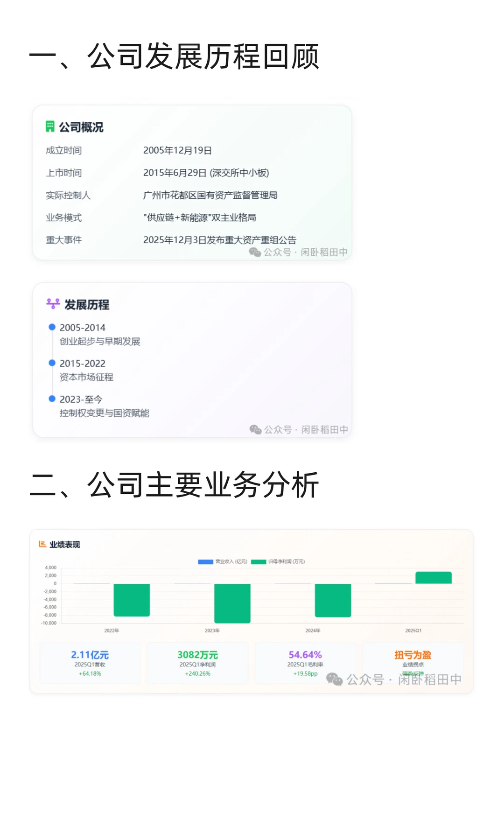Click the orange chart icon beside 业绩表现

(x=42, y=544)
